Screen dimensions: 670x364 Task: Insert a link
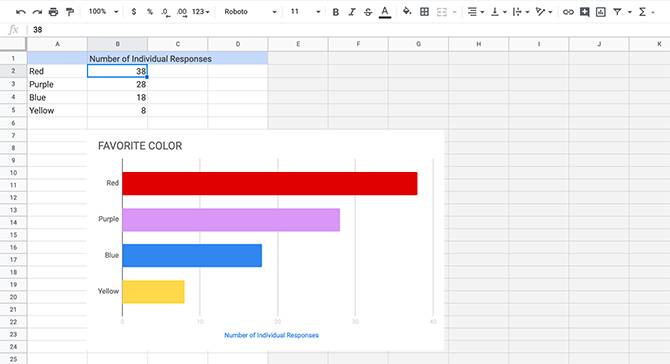click(x=568, y=12)
